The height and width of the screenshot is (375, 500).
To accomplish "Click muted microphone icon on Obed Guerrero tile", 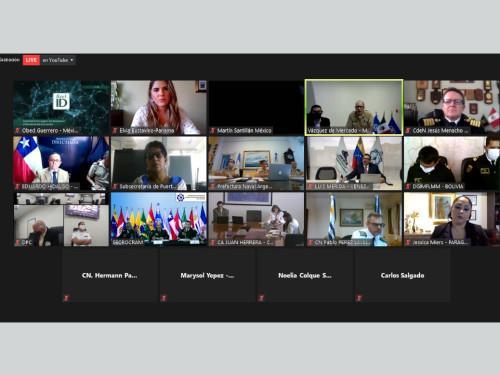I will pyautogui.click(x=17, y=131).
